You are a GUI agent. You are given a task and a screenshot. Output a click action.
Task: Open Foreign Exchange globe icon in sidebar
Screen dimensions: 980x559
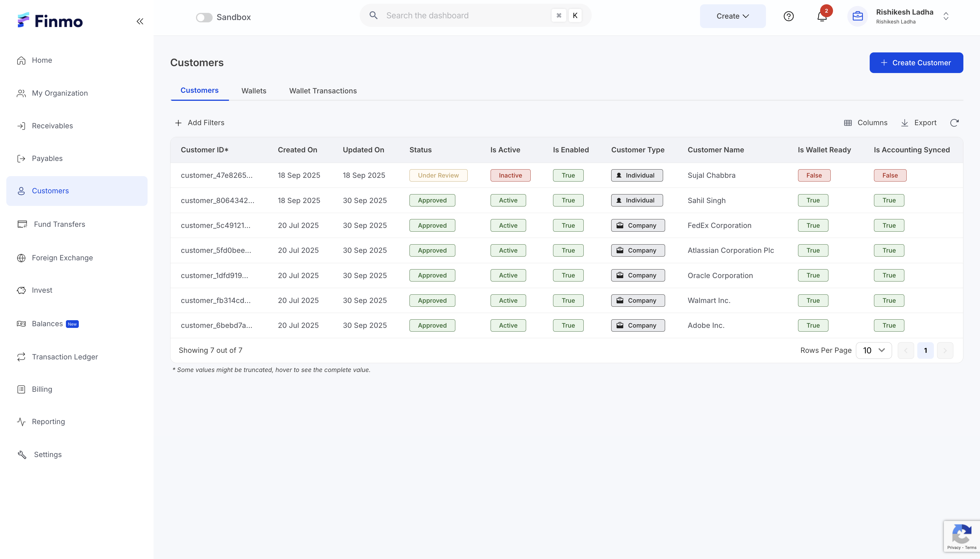click(x=21, y=258)
